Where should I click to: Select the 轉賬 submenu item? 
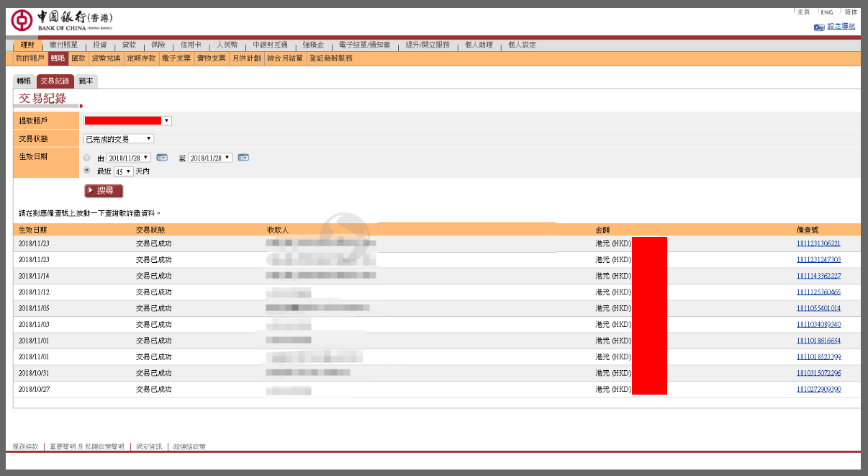tap(58, 58)
